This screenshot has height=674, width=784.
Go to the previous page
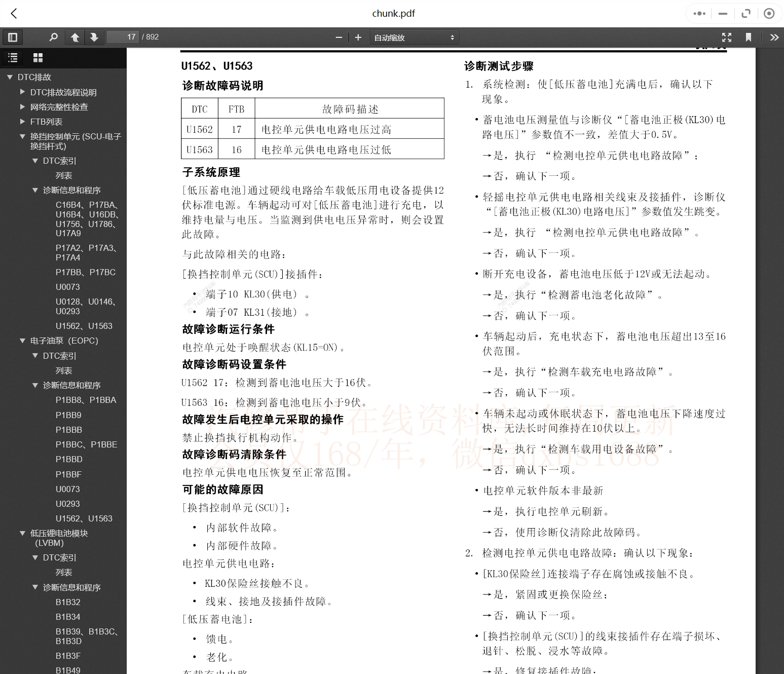pos(75,37)
